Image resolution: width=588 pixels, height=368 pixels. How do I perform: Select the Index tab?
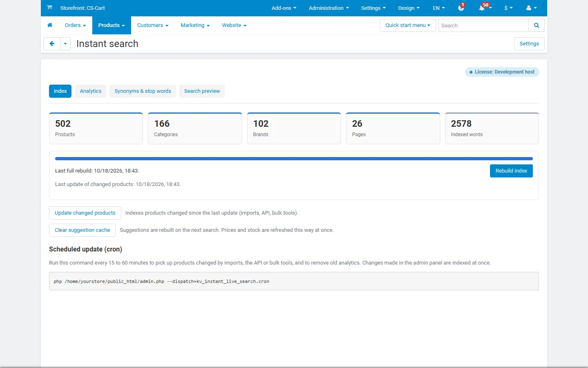pyautogui.click(x=60, y=91)
